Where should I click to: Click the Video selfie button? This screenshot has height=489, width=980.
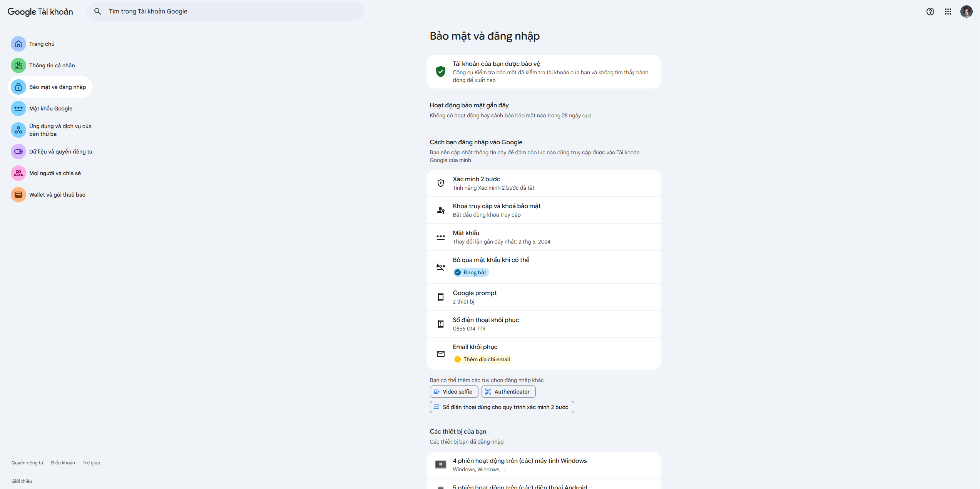point(454,392)
